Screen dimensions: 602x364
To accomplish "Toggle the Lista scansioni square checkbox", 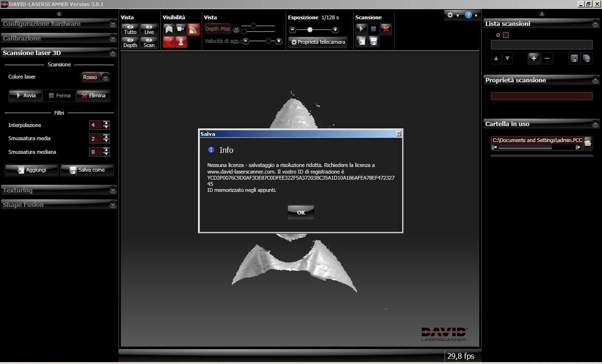I will point(506,35).
